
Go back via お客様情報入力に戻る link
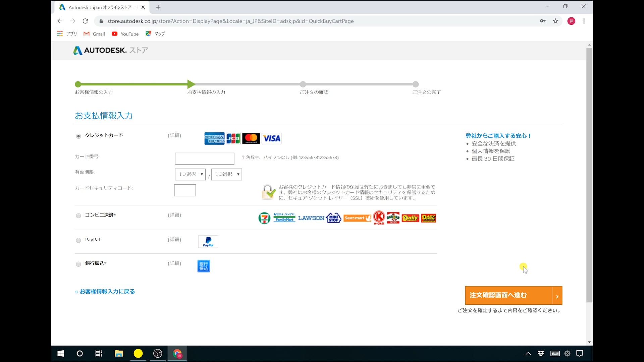point(105,292)
